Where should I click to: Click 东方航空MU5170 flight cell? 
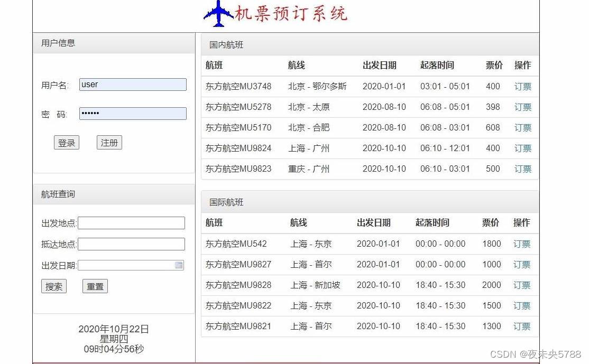(x=238, y=128)
